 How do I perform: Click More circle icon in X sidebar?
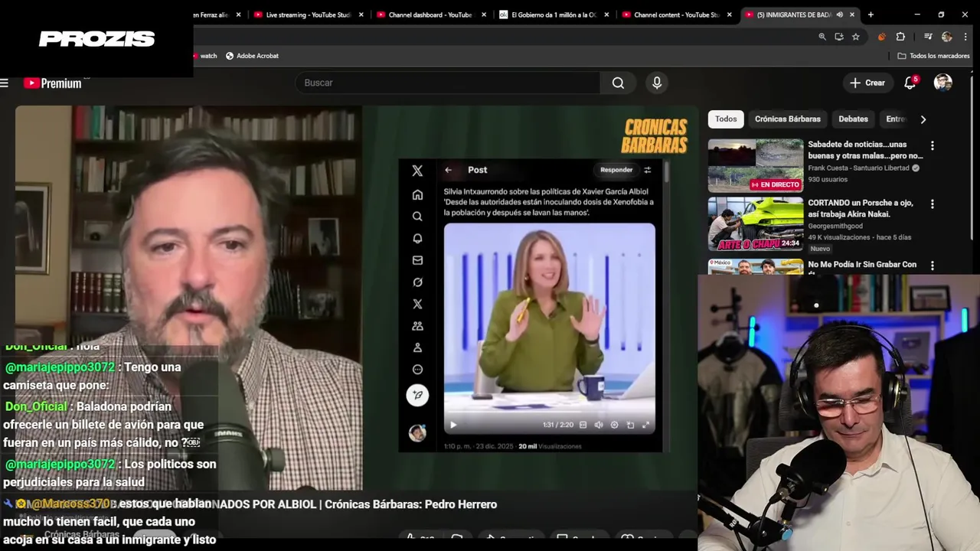417,370
